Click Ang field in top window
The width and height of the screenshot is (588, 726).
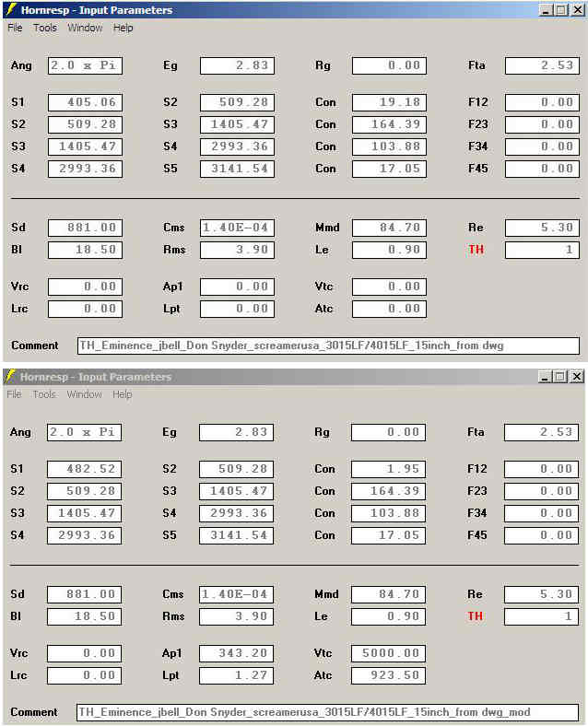point(85,65)
